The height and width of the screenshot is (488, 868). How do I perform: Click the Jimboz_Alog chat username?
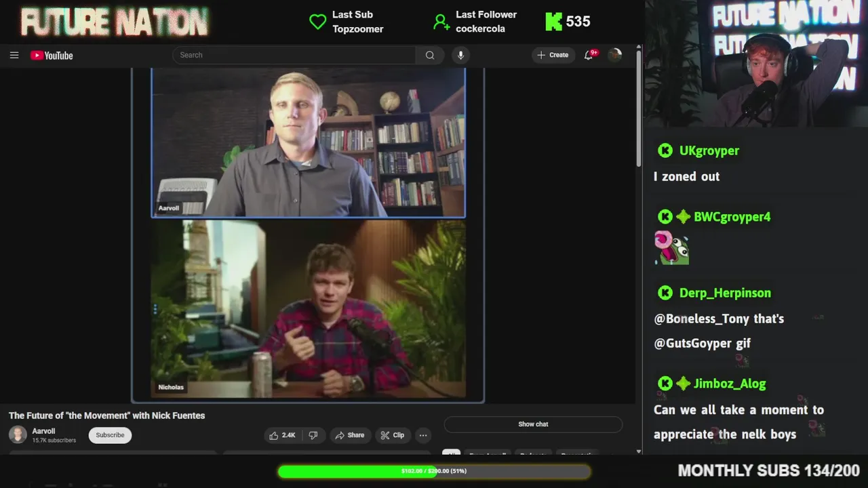pyautogui.click(x=730, y=384)
